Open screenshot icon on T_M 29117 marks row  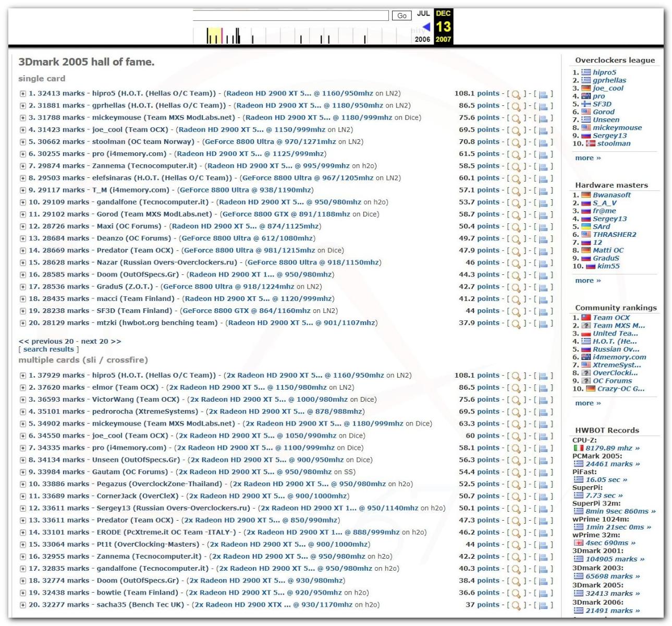(x=543, y=191)
